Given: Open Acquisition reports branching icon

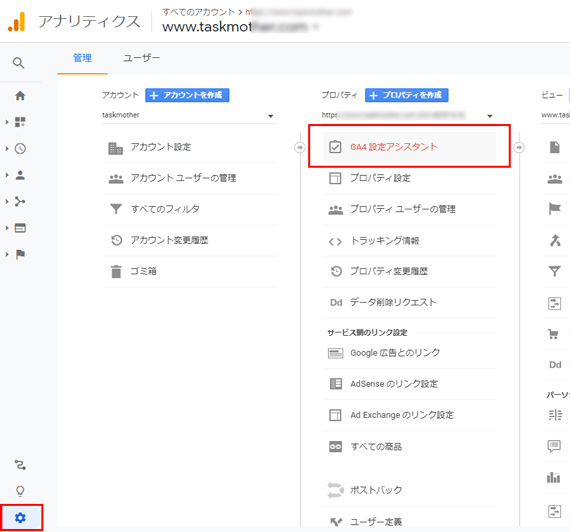Looking at the screenshot, I should tap(20, 201).
